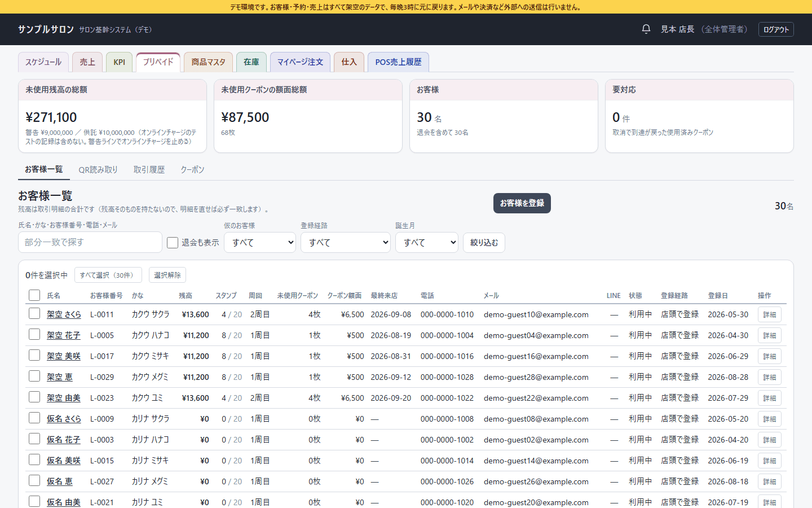Click the 残高 column header

(186, 296)
